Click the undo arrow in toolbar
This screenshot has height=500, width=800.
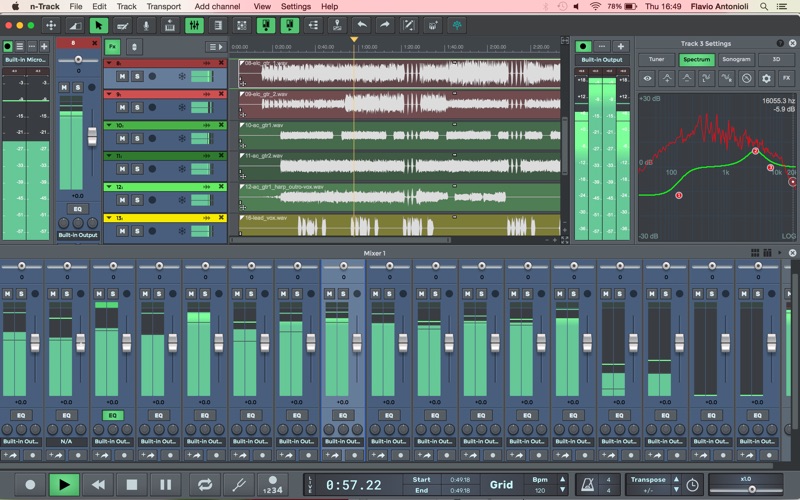click(361, 24)
